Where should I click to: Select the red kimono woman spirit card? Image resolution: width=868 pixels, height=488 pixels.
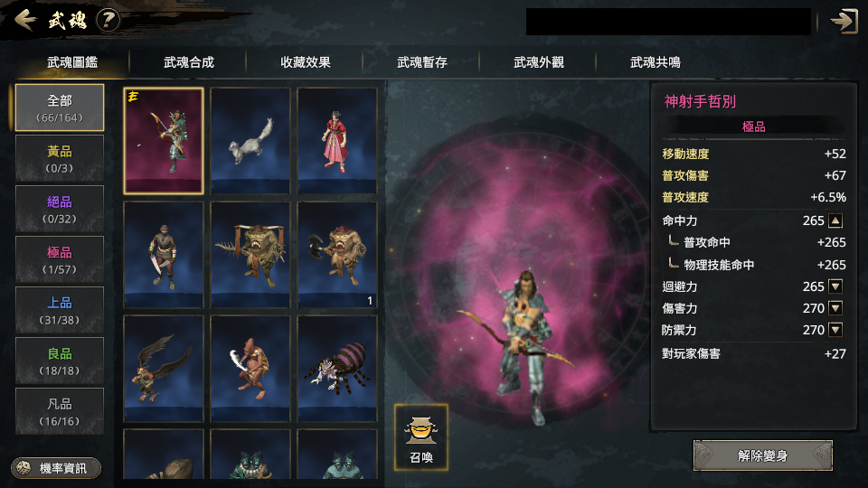click(x=337, y=141)
